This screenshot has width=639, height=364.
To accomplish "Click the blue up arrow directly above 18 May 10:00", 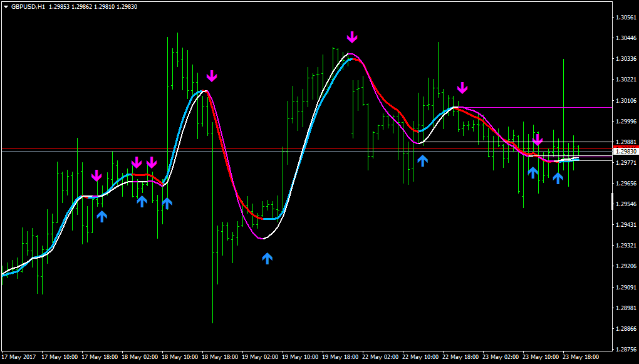I will (x=167, y=204).
